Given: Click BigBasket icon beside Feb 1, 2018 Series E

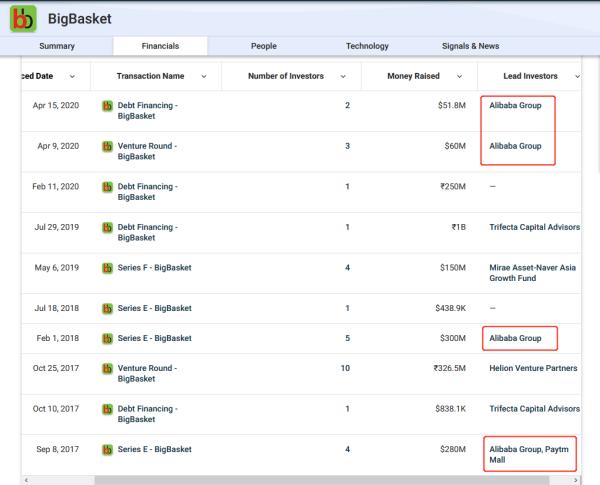Looking at the screenshot, I should 107,338.
